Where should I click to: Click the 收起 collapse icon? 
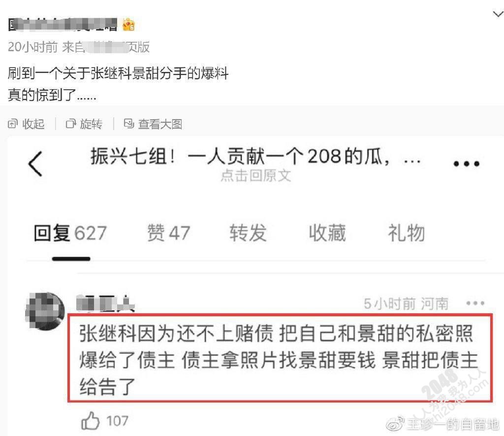[x=12, y=124]
